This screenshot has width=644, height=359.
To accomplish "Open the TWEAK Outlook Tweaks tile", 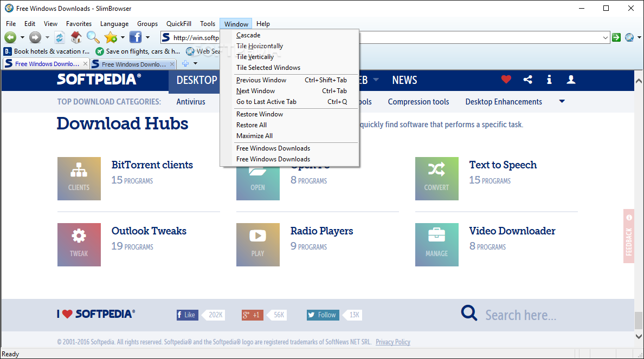I will click(79, 245).
